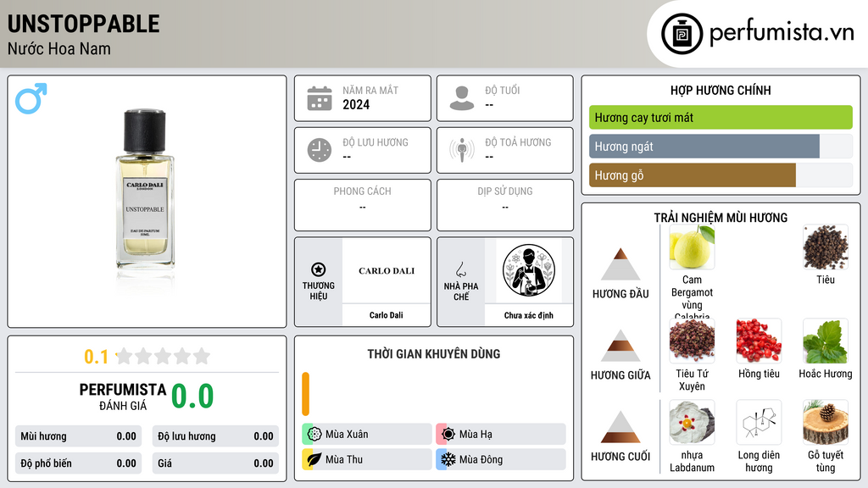
Task: Click the Độ lưu hương 0.00 score row
Action: click(215, 436)
